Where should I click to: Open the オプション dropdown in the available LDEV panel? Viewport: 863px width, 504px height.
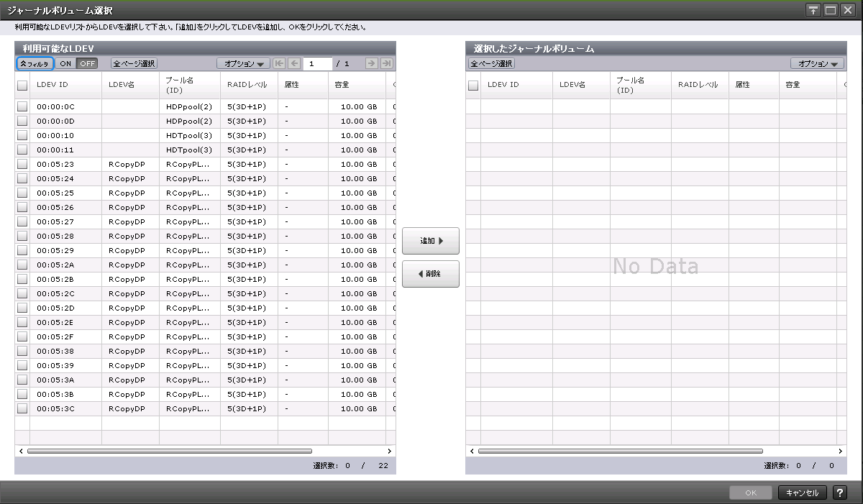[x=243, y=63]
